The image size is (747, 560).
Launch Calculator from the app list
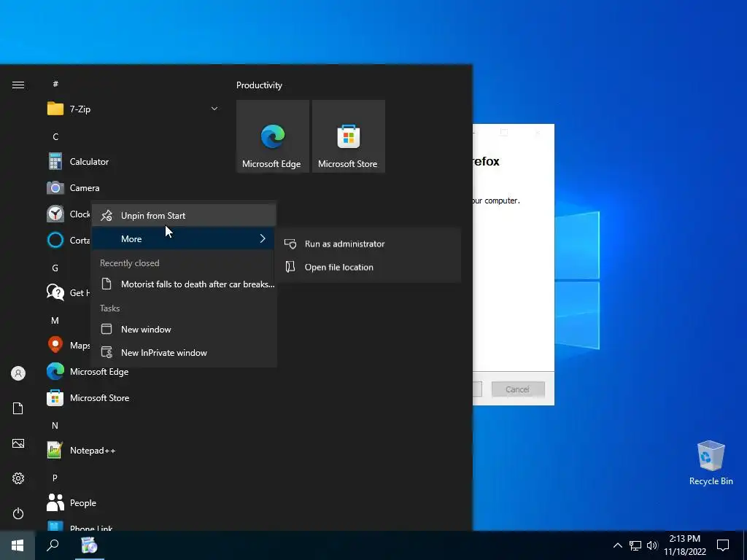click(x=133, y=162)
